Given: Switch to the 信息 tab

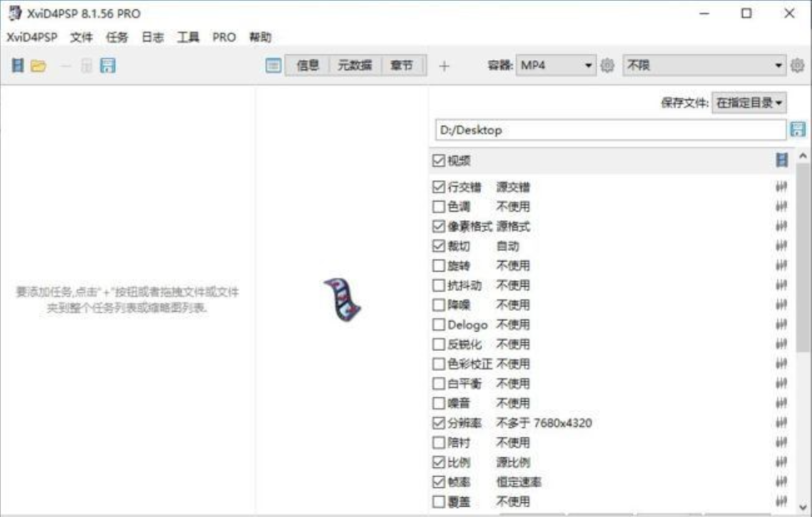Looking at the screenshot, I should pos(308,65).
